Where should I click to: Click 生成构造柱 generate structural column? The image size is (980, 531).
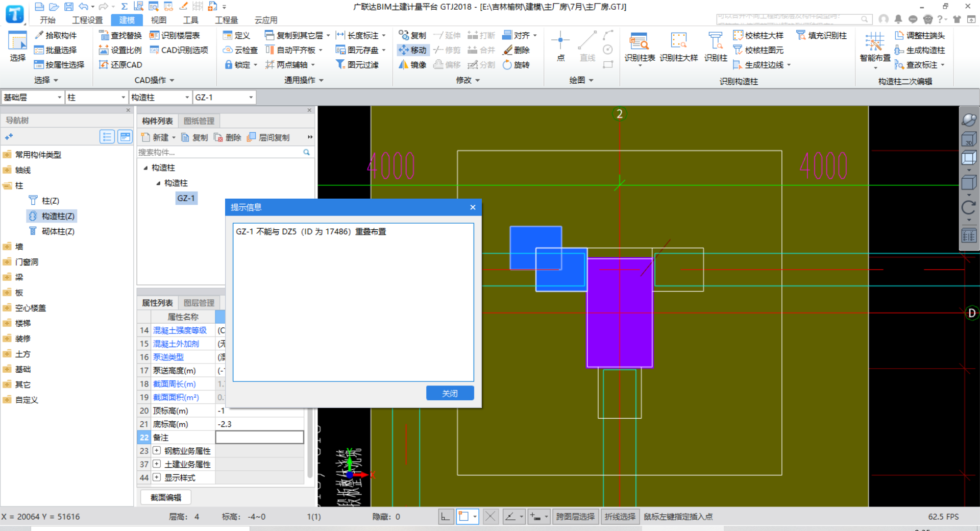tap(920, 50)
